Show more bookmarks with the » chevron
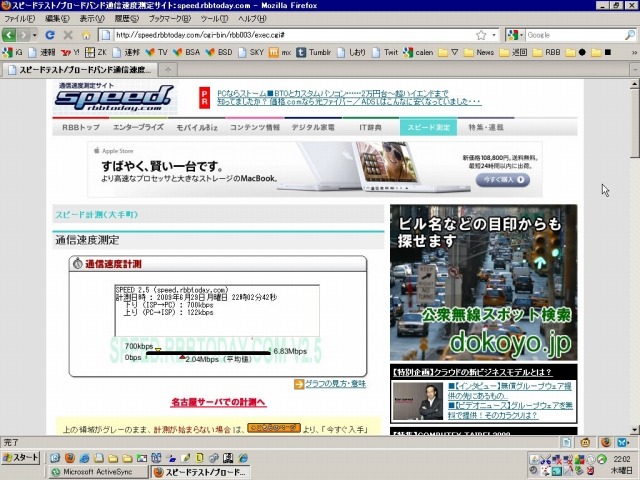 pos(634,52)
